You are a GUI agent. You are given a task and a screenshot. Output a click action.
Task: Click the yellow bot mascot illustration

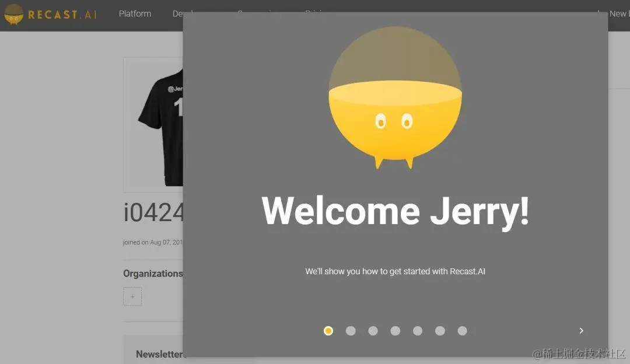395,97
